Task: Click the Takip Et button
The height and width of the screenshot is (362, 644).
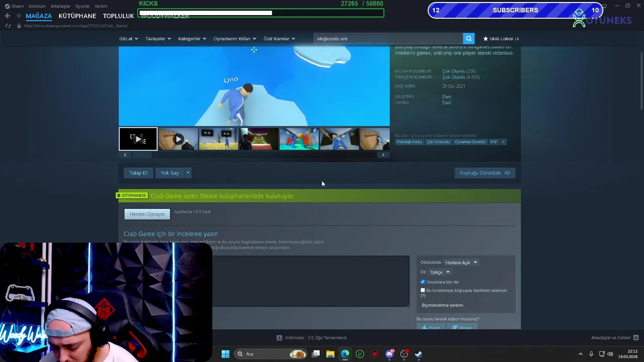Action: pyautogui.click(x=138, y=173)
